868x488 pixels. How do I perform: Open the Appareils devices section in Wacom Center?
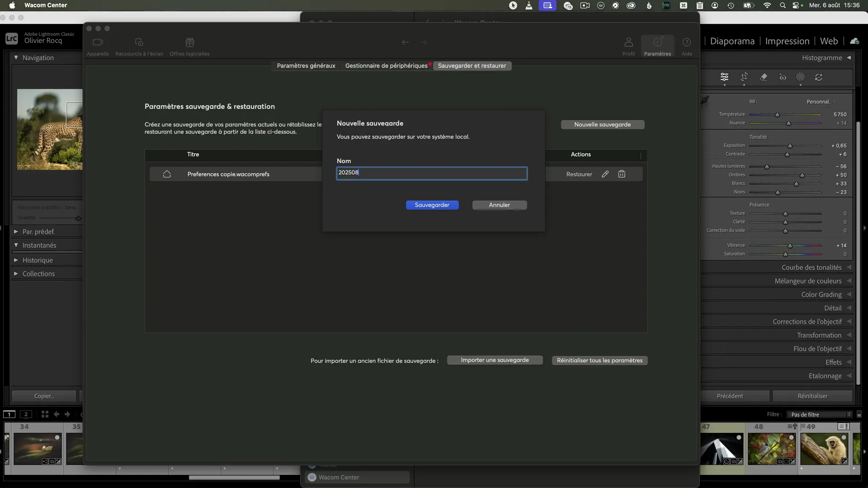click(x=98, y=47)
